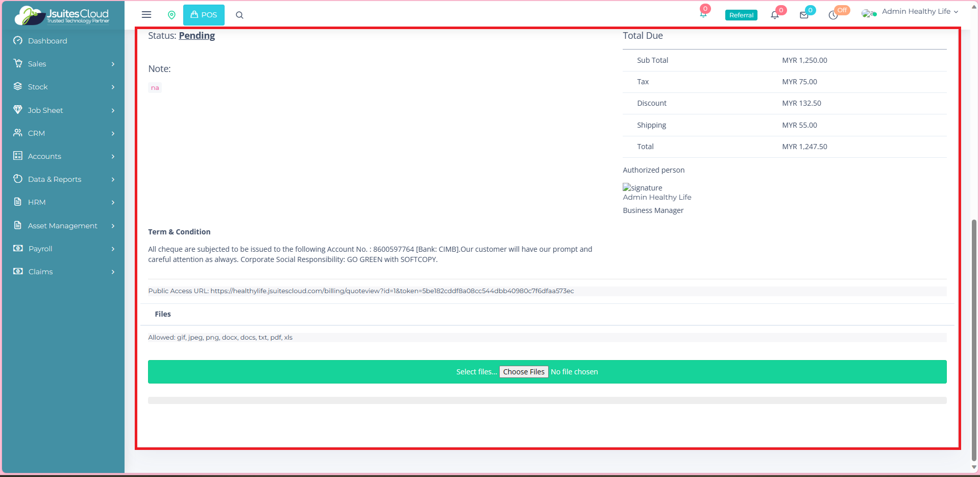980x477 pixels.
Task: Click the Choose Files button
Action: pos(523,372)
